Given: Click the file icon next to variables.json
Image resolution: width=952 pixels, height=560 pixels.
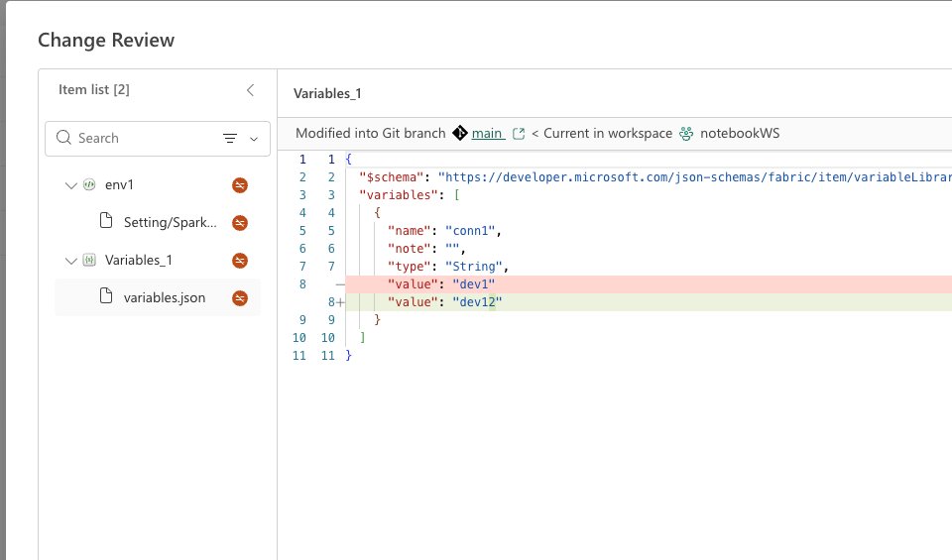Looking at the screenshot, I should 106,296.
